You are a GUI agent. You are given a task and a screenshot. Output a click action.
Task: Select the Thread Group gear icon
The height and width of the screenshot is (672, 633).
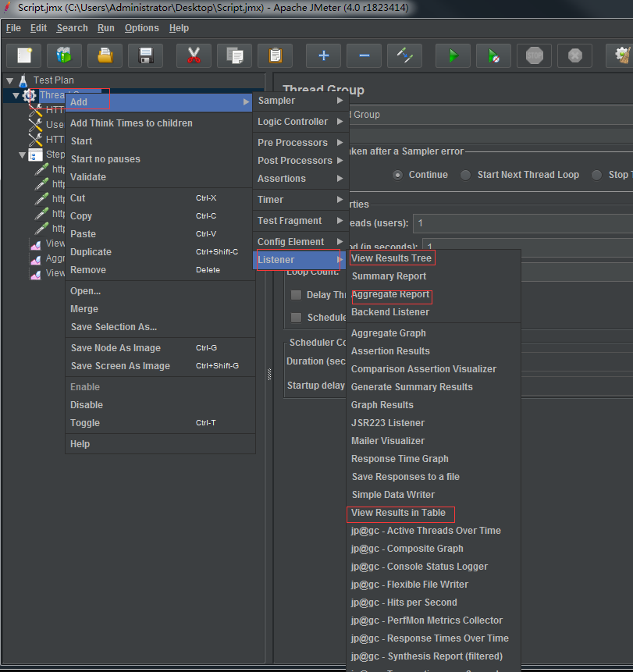[29, 95]
